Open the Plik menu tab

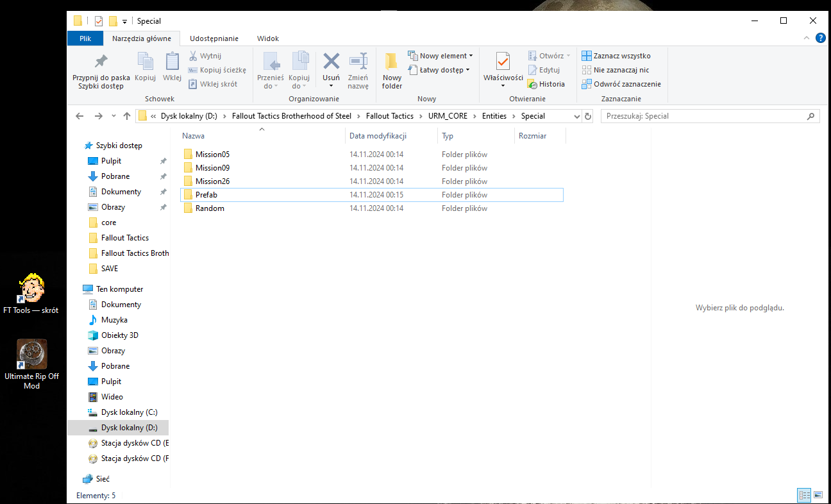click(85, 38)
